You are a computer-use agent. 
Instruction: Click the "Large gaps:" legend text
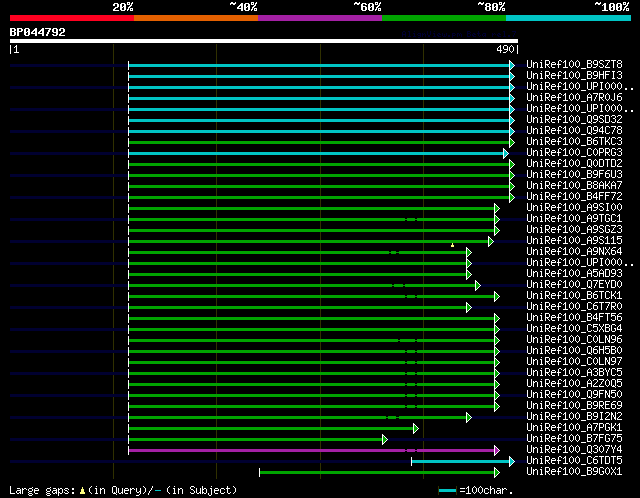tap(42, 490)
